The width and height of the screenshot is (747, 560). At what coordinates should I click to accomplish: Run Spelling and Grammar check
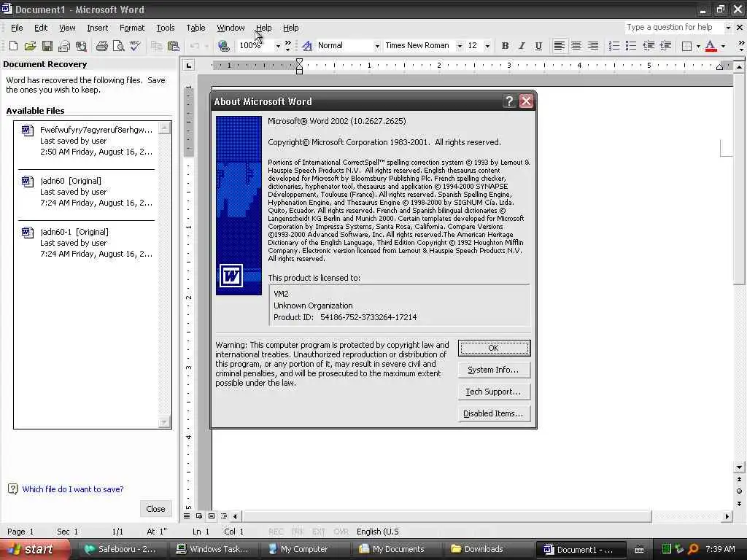(135, 46)
